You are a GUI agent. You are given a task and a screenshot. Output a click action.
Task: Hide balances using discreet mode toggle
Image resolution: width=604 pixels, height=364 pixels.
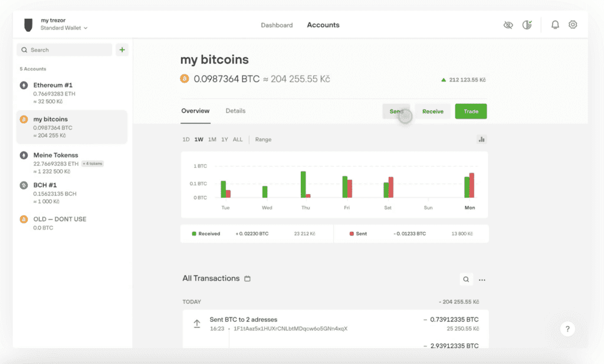(x=508, y=25)
